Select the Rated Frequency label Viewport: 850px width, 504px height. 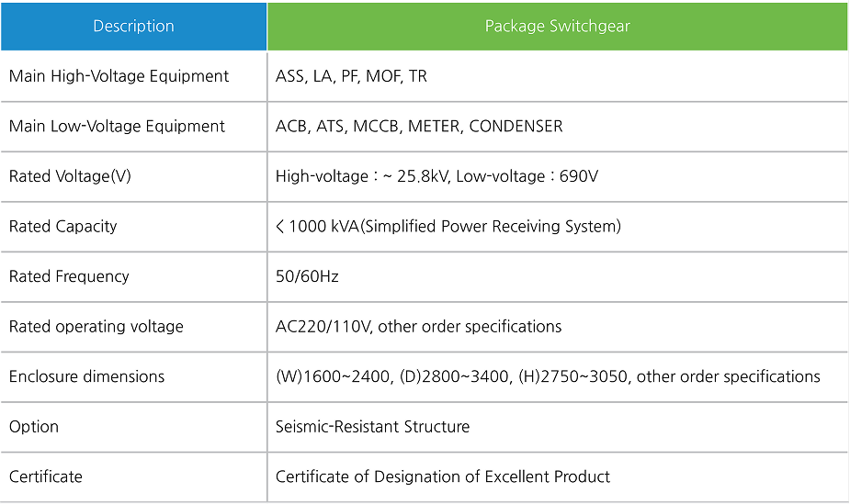(x=69, y=276)
